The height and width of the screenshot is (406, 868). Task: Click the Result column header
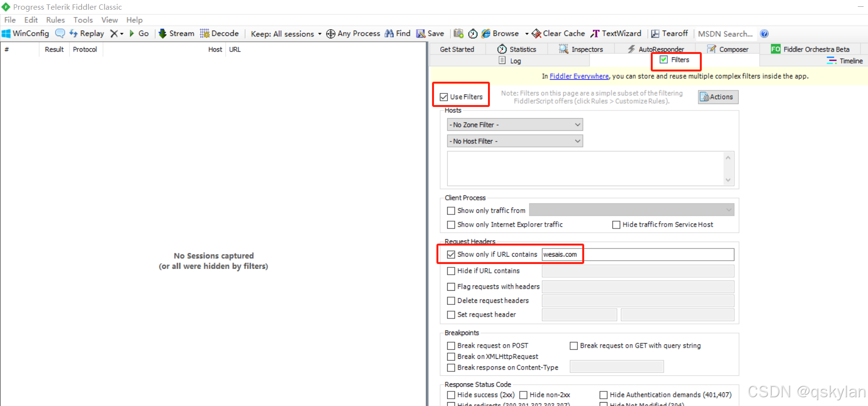(54, 50)
